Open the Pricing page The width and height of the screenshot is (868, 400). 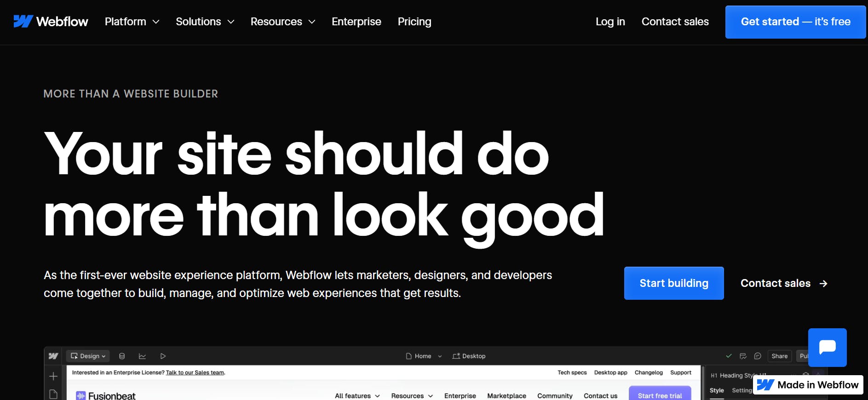point(414,22)
